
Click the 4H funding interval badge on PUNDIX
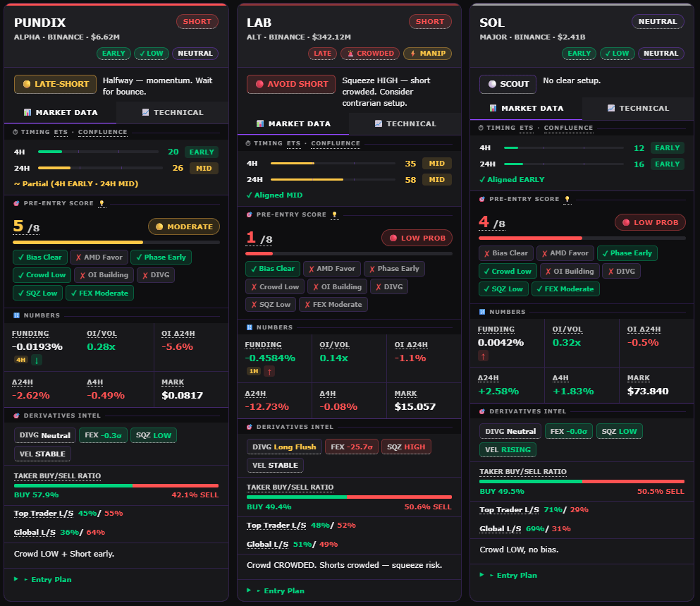(x=20, y=360)
